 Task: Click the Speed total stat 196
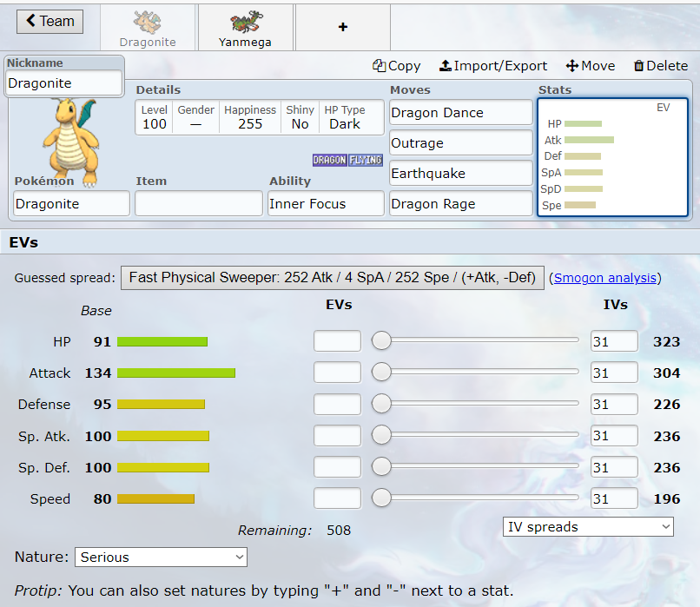tap(666, 499)
